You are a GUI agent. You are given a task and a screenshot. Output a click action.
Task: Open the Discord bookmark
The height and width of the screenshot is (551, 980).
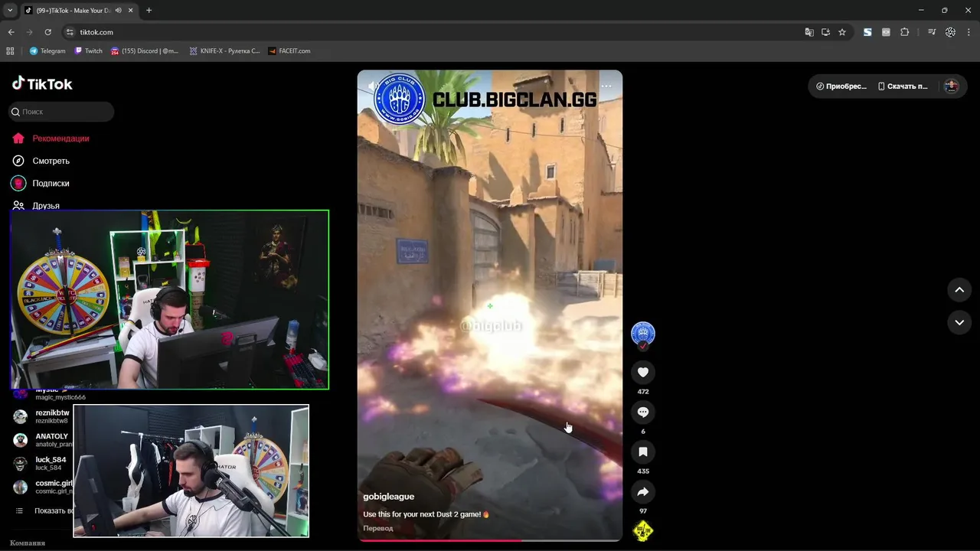click(x=145, y=51)
